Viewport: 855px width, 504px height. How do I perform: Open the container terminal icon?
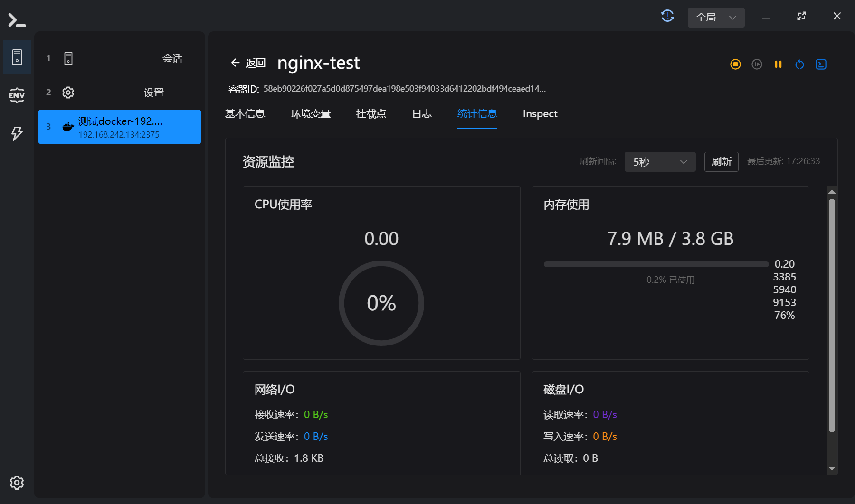[821, 65]
